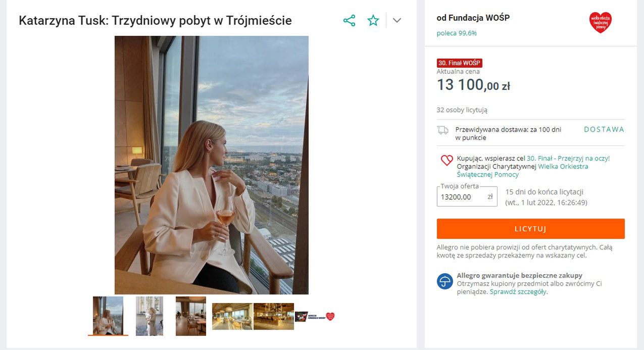
Task: Click the 'zł' currency label in the offer box
Action: (x=490, y=196)
